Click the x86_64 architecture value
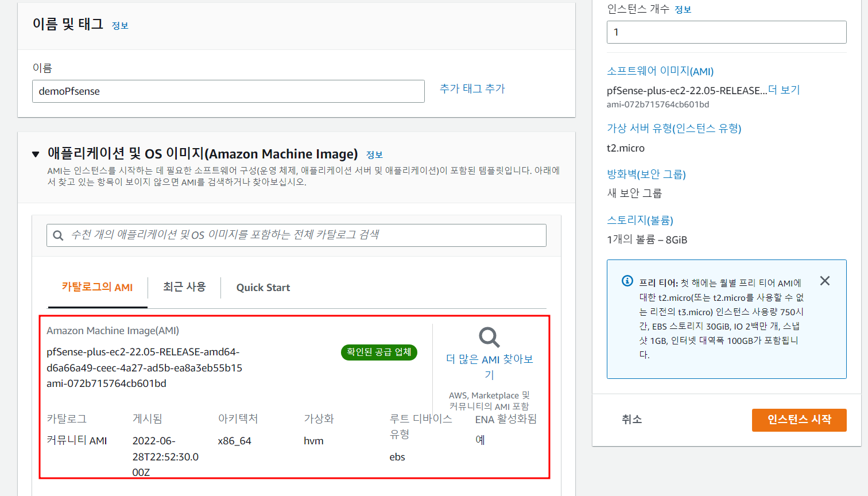 [x=234, y=441]
